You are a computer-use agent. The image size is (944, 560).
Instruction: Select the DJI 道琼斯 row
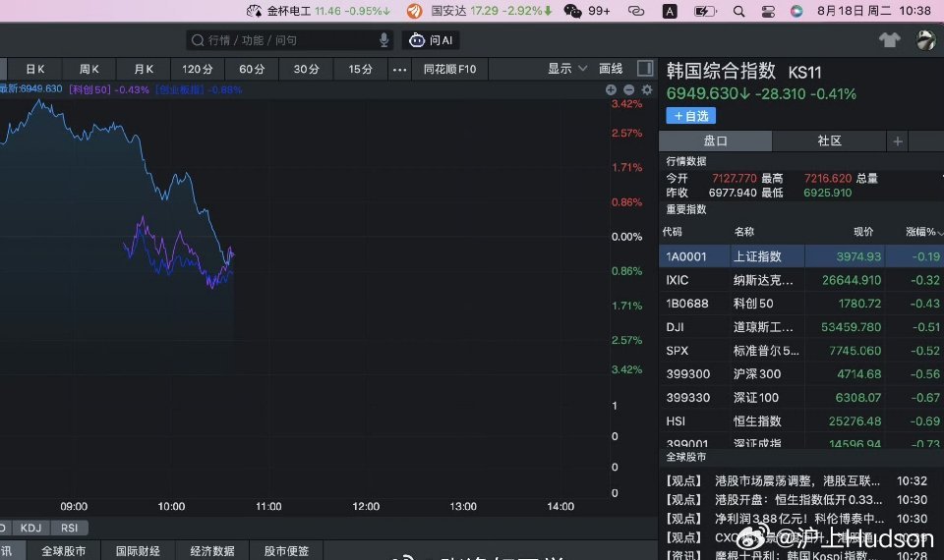click(801, 326)
